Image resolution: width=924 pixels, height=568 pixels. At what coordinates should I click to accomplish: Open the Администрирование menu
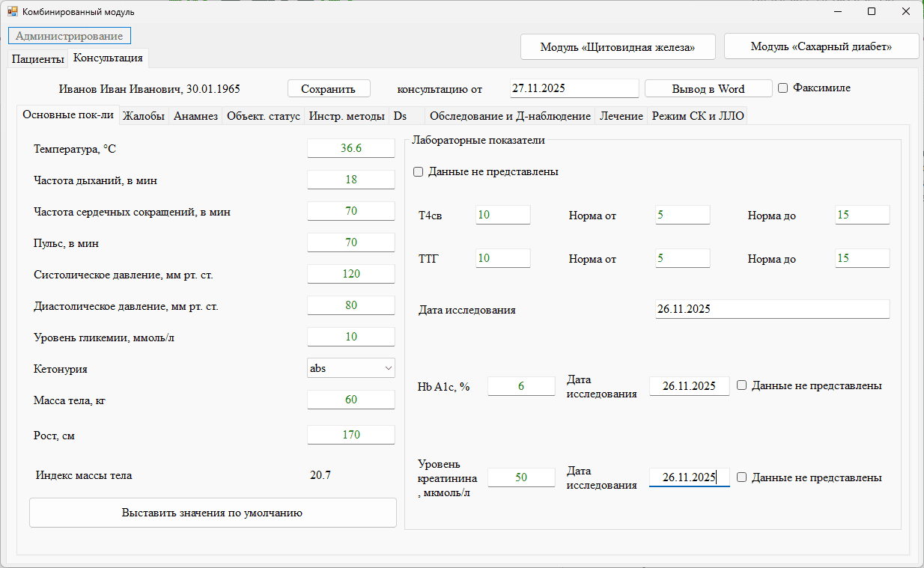70,36
